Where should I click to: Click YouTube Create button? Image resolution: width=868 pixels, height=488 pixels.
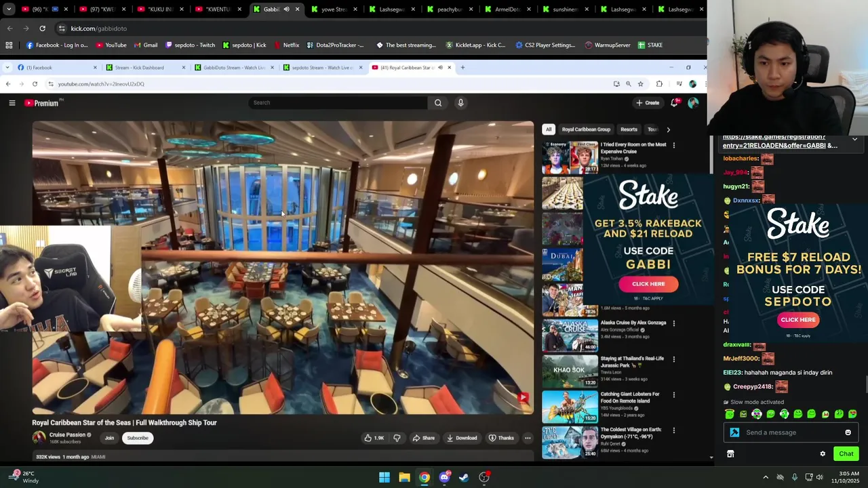coord(648,103)
